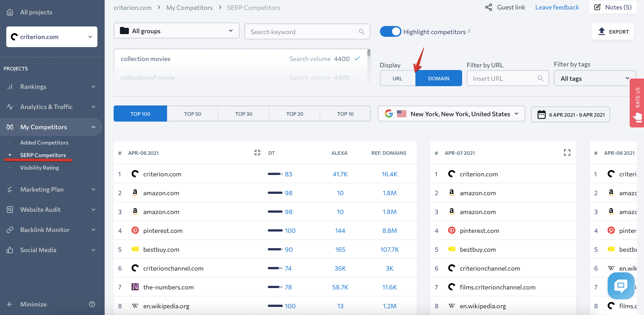Click the collection of movie keyword
This screenshot has width=644, height=315.
[x=241, y=78]
